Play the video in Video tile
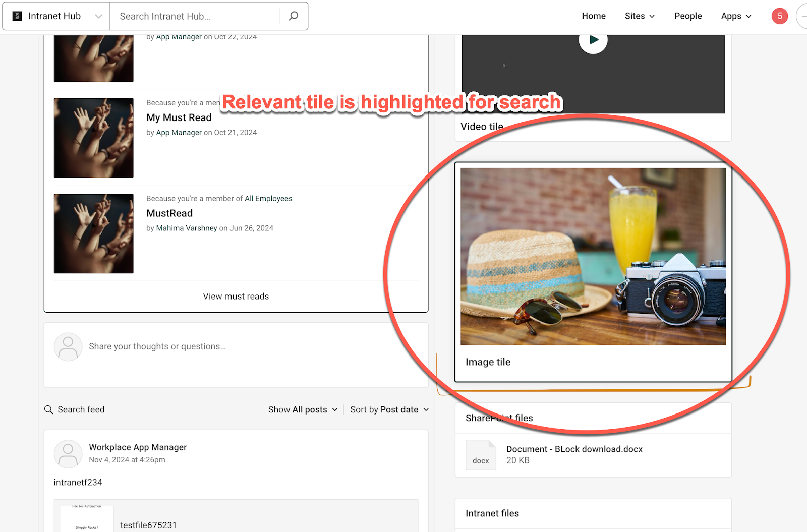807x532 pixels. click(x=593, y=40)
